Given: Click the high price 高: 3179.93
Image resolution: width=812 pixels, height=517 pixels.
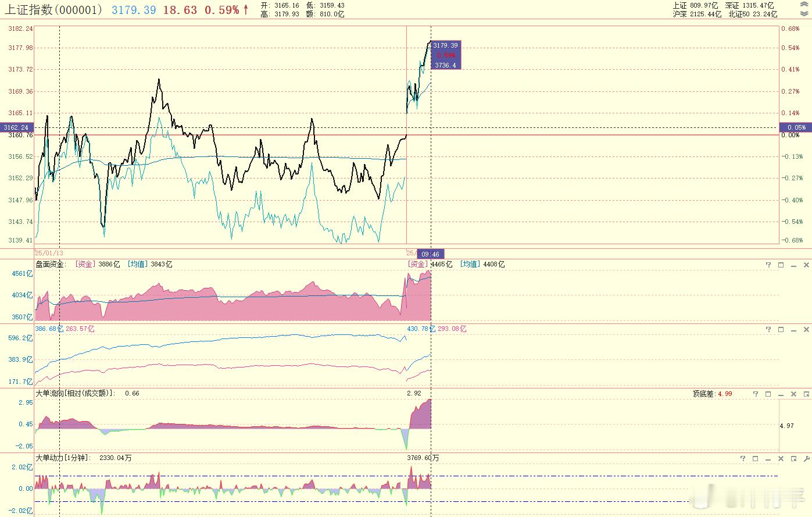Looking at the screenshot, I should 280,14.
